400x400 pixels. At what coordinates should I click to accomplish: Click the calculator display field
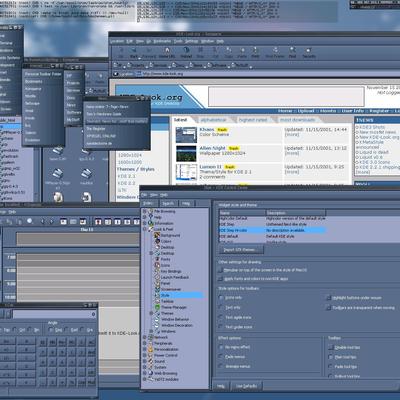pos(55,314)
